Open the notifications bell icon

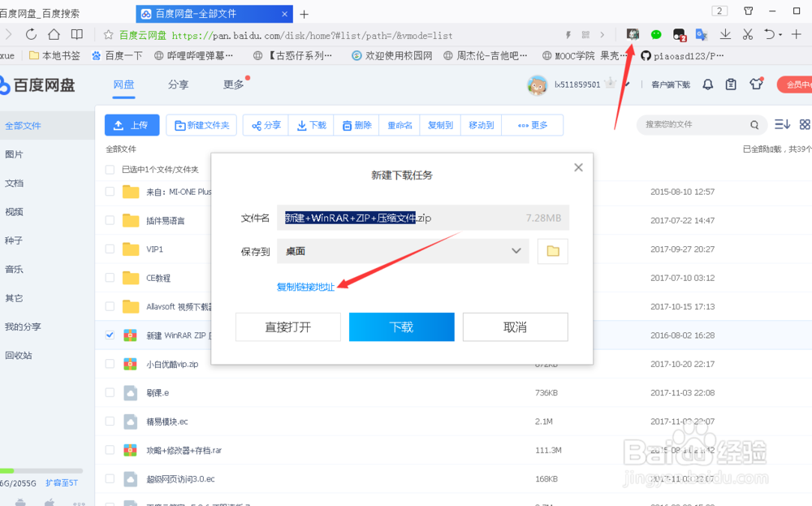click(707, 84)
